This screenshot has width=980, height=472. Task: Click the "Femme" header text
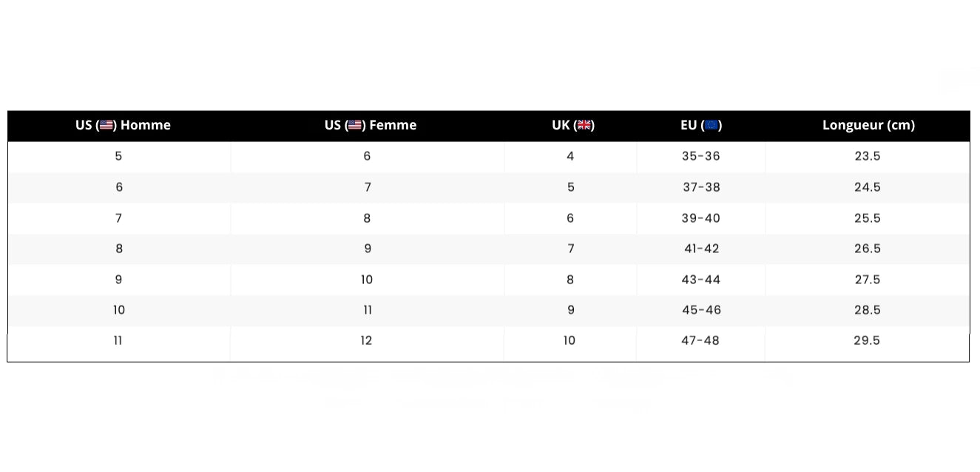pos(393,125)
